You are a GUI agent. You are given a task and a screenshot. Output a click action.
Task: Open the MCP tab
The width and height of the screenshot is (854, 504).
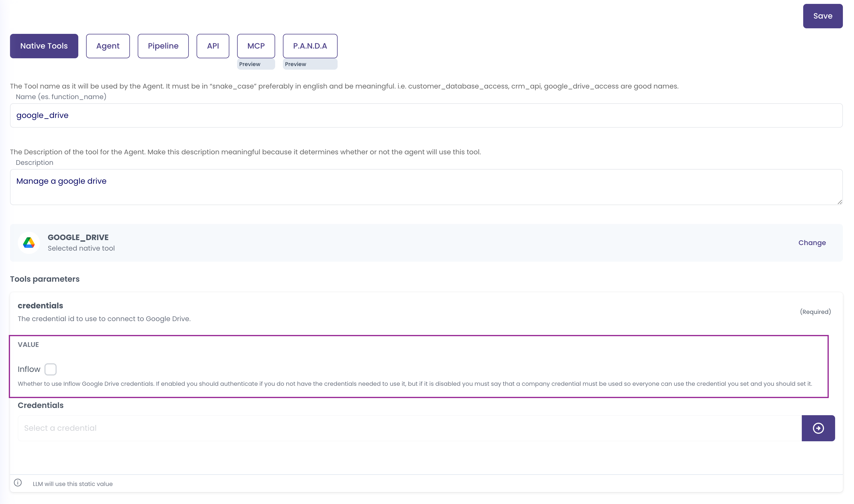pos(256,46)
